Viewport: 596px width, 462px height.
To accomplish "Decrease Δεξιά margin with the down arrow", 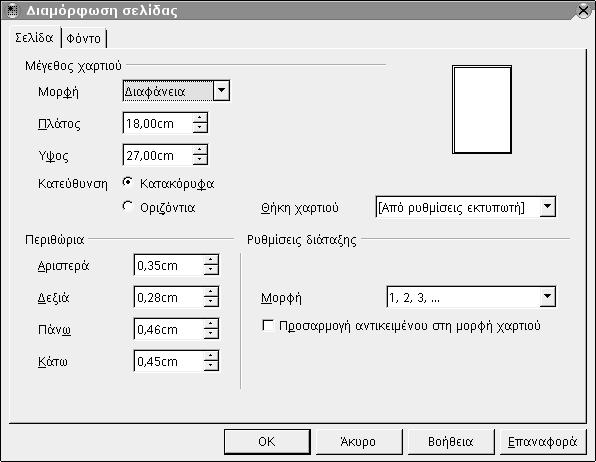I will (211, 302).
